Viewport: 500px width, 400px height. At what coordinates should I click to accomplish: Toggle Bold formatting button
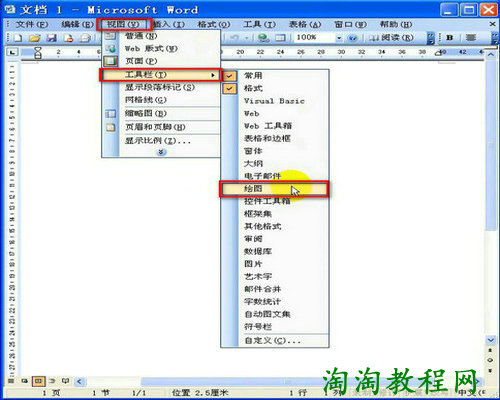tap(450, 38)
